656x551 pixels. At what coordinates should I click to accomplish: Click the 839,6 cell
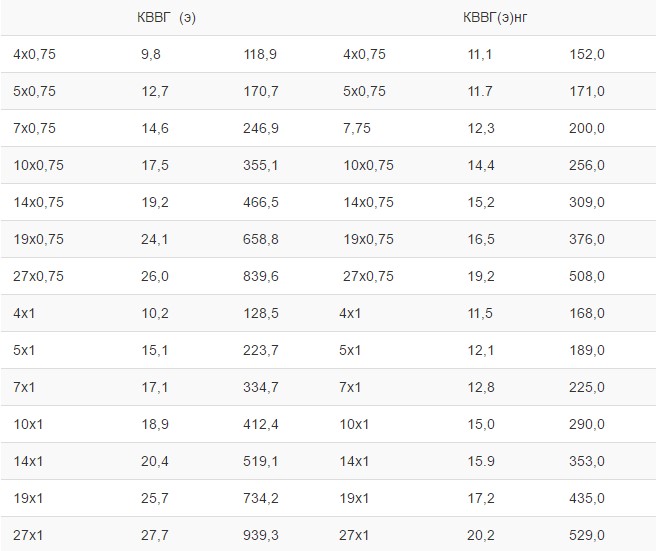261,277
